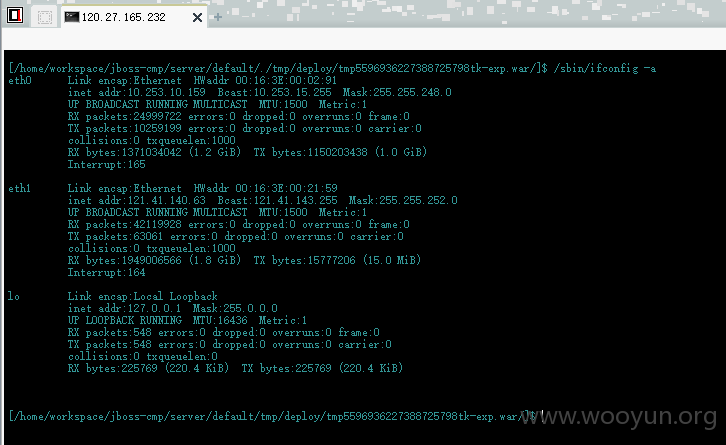The image size is (726, 445).
Task: Click inet addr 127.0.0.1
Action: coord(124,308)
